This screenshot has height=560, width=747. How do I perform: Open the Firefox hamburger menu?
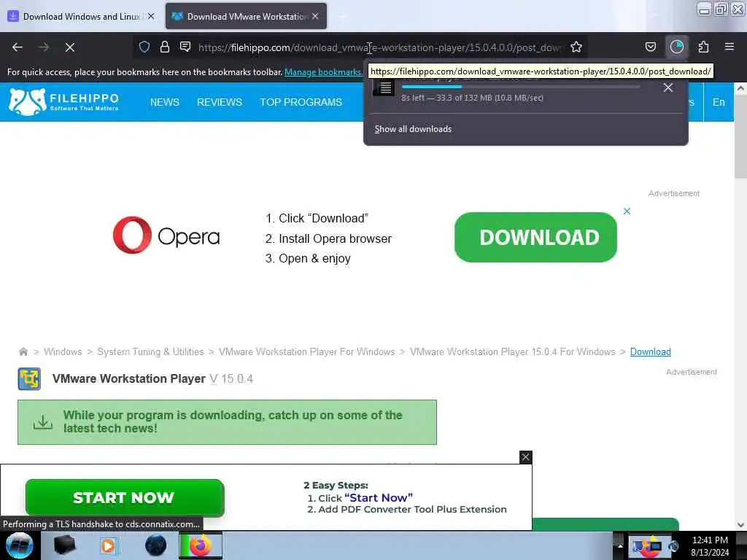click(x=729, y=47)
